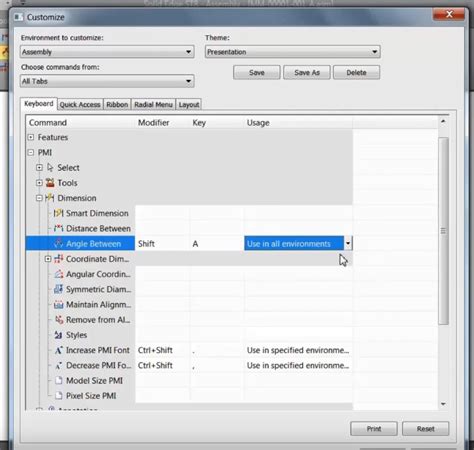Click the Symmetric Diameter icon

[59, 289]
